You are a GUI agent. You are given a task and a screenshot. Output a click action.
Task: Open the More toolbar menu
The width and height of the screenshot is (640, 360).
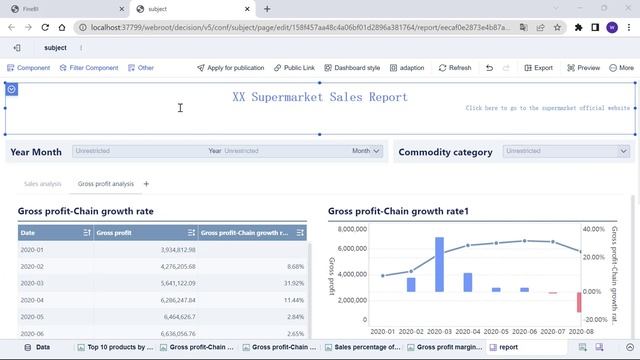click(x=621, y=68)
